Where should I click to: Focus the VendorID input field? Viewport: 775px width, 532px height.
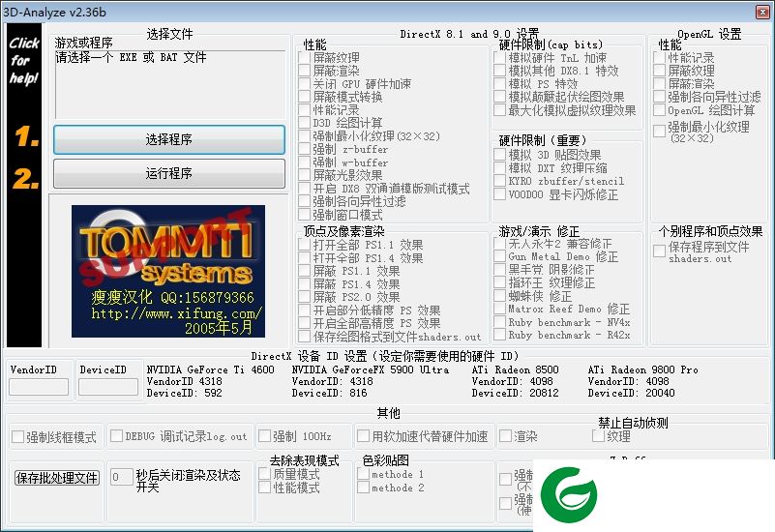click(x=39, y=387)
